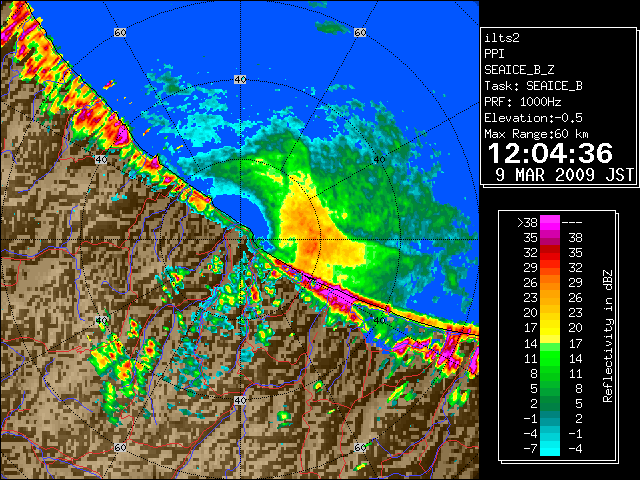Click the scan time "12:04:36"
Image resolution: width=640 pixels, height=480 pixels.
coord(550,153)
